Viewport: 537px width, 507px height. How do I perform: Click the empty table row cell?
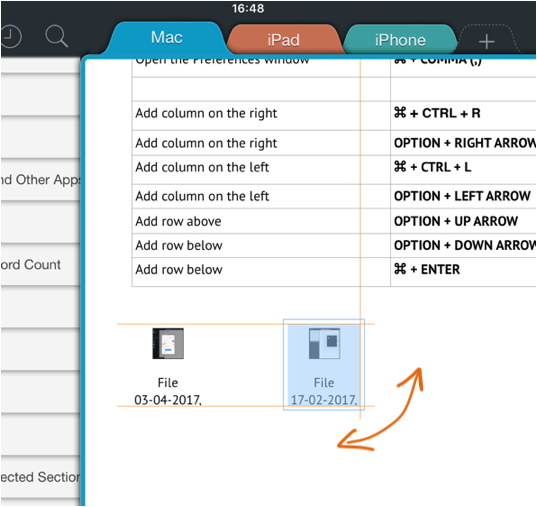coord(261,89)
